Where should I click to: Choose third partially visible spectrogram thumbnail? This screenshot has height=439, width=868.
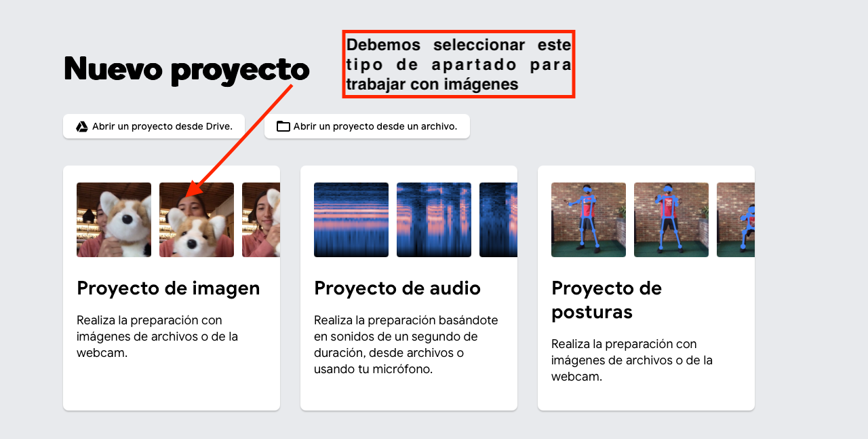(x=498, y=220)
